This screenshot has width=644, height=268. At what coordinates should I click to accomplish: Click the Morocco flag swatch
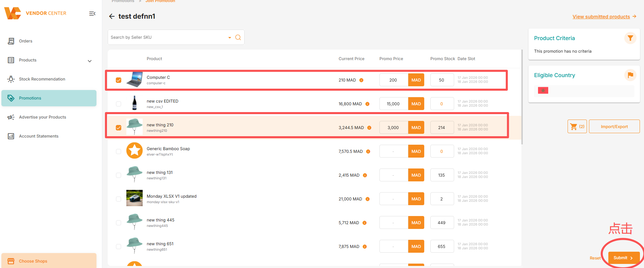tap(543, 90)
